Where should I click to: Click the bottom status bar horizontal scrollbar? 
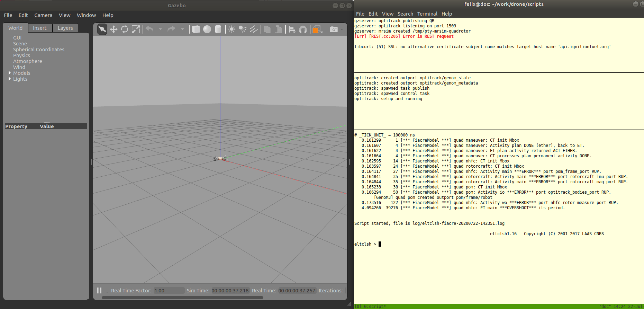point(183,297)
